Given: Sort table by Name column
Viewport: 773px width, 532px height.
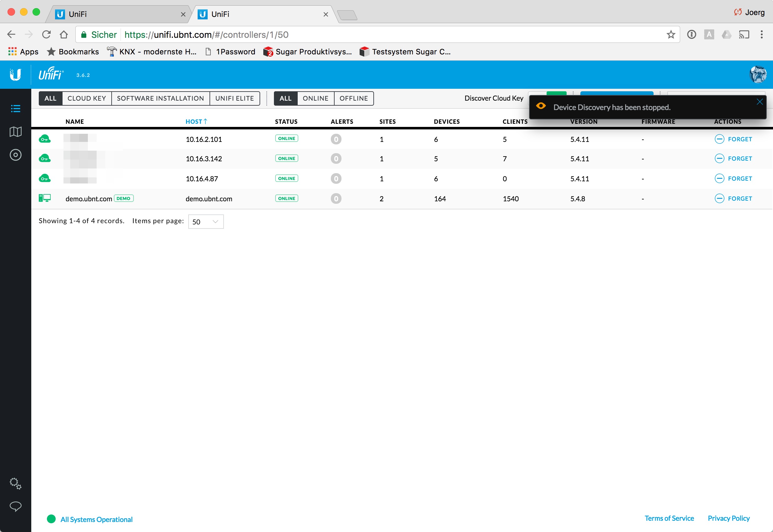Looking at the screenshot, I should [x=75, y=122].
